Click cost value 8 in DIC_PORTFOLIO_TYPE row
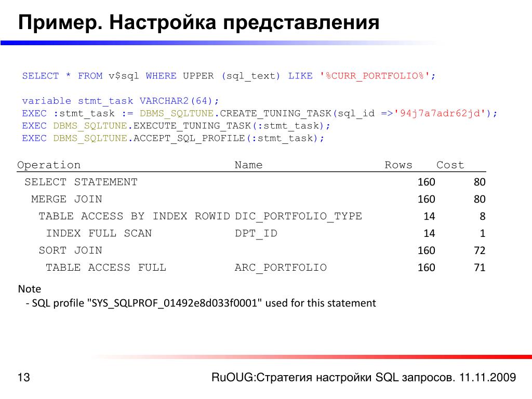Viewport: 532px width, 399px height. click(x=483, y=216)
